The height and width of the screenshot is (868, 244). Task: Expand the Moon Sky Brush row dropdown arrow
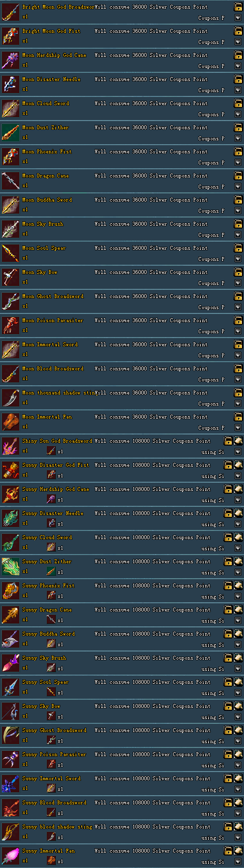238,235
